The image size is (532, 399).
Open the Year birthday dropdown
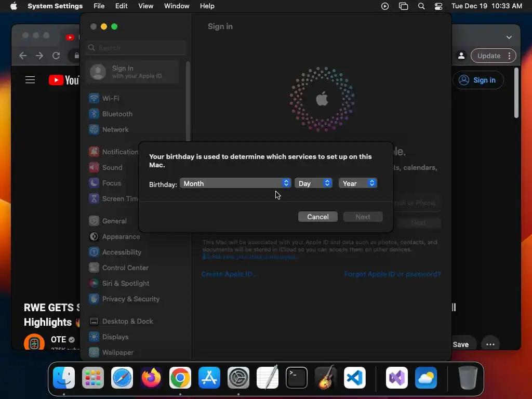click(x=357, y=183)
